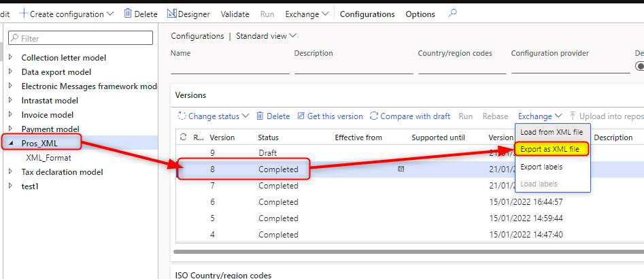Toggle the switch next to Configuration provider
Image resolution: width=644 pixels, height=279 pixels.
[639, 66]
